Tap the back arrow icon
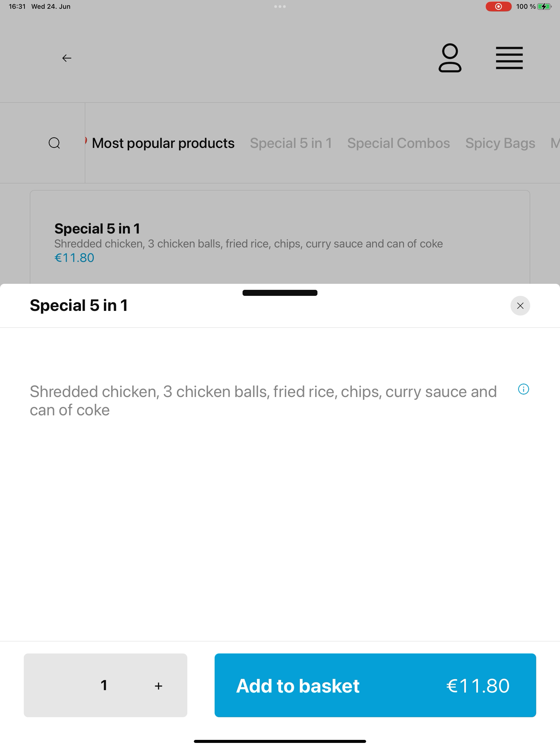This screenshot has height=747, width=560. (66, 58)
